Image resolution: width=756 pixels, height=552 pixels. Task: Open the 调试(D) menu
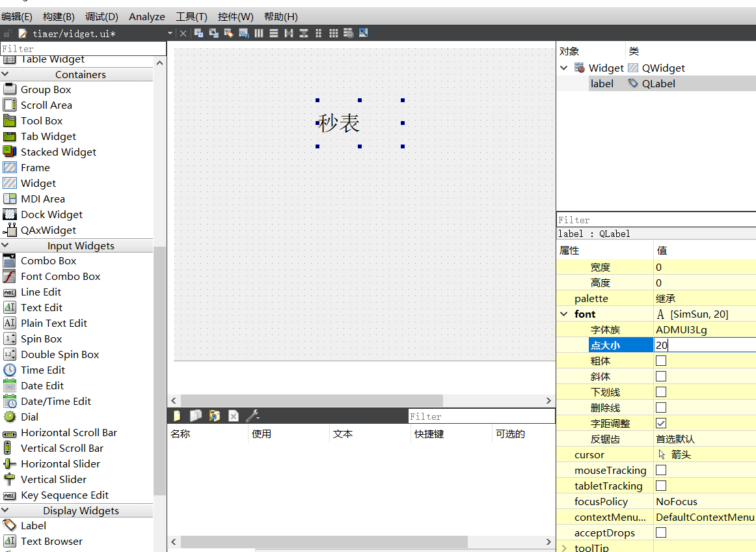(101, 17)
